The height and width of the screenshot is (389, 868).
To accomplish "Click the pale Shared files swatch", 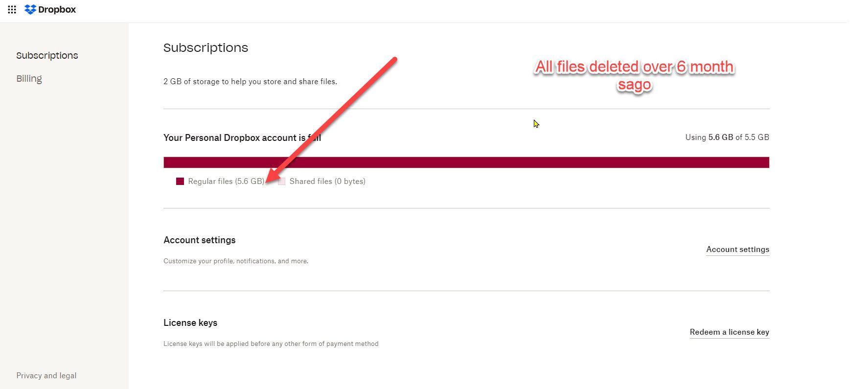I will [x=281, y=182].
